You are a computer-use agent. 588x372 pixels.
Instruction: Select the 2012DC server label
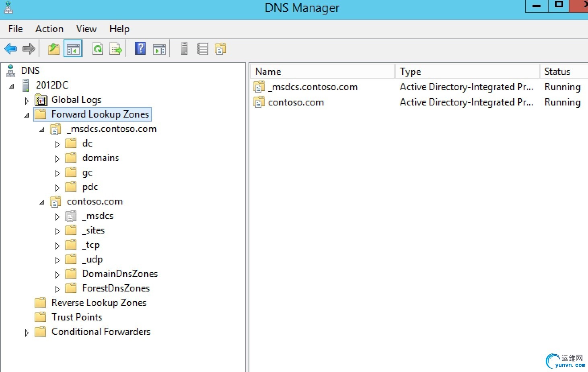point(52,85)
